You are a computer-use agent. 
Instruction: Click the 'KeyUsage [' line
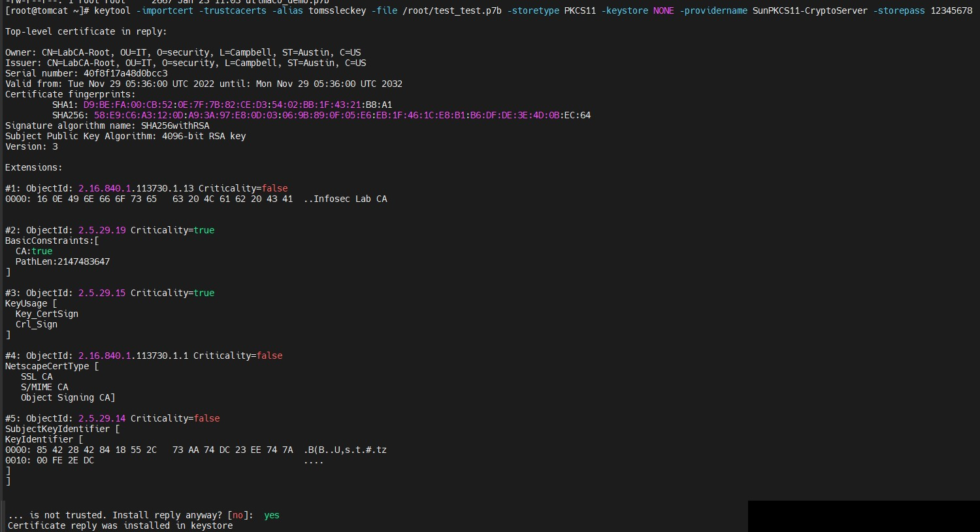(31, 303)
